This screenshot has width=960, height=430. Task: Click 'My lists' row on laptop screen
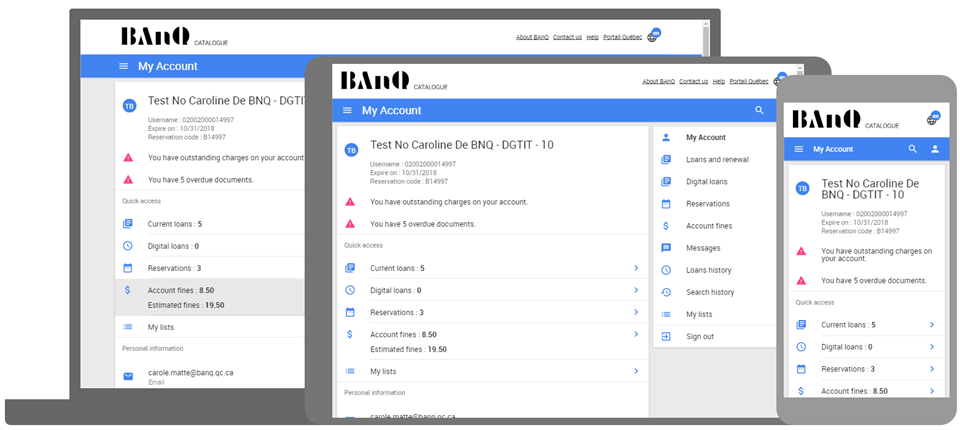click(209, 327)
